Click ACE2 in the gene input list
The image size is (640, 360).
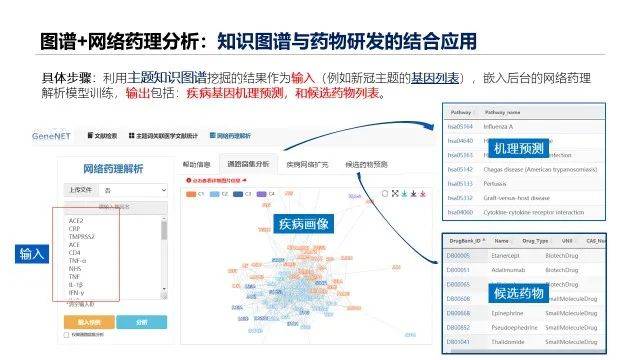click(76, 221)
